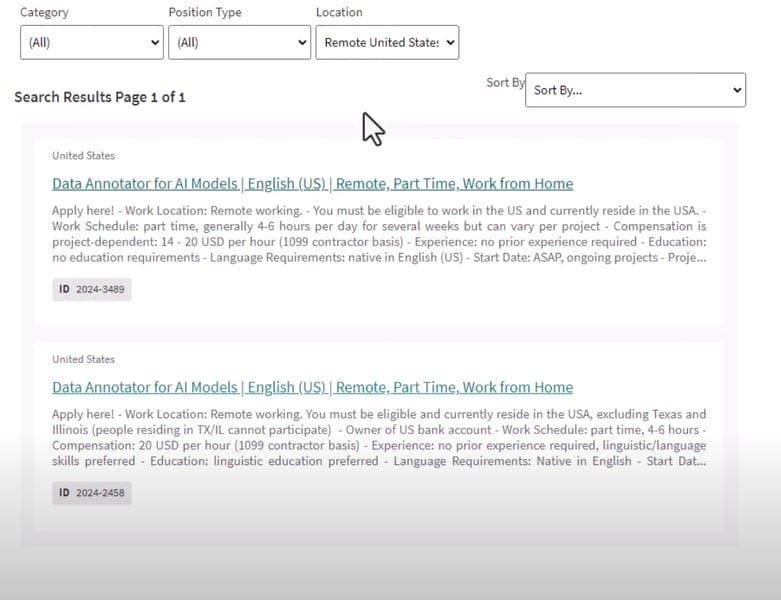Image resolution: width=781 pixels, height=600 pixels.
Task: Open the Category dropdown
Action: pos(90,43)
